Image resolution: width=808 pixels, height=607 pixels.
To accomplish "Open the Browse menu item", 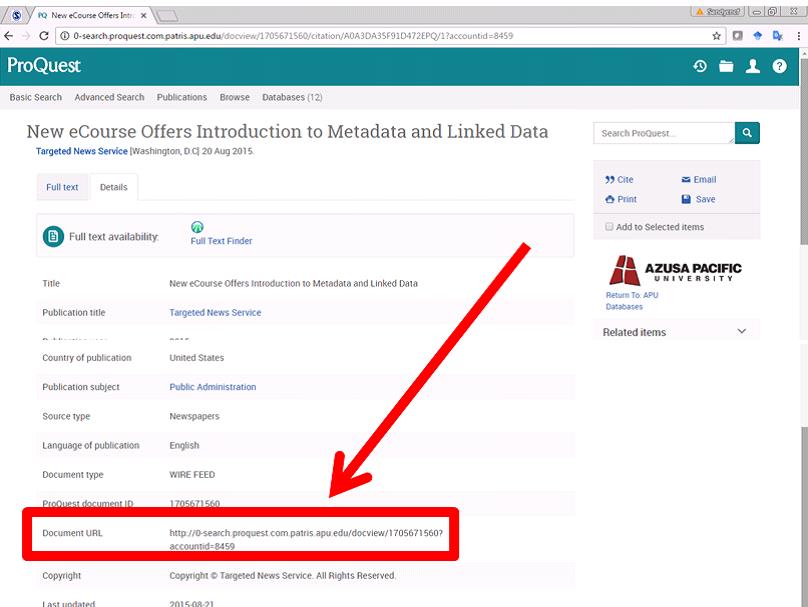I will [234, 97].
